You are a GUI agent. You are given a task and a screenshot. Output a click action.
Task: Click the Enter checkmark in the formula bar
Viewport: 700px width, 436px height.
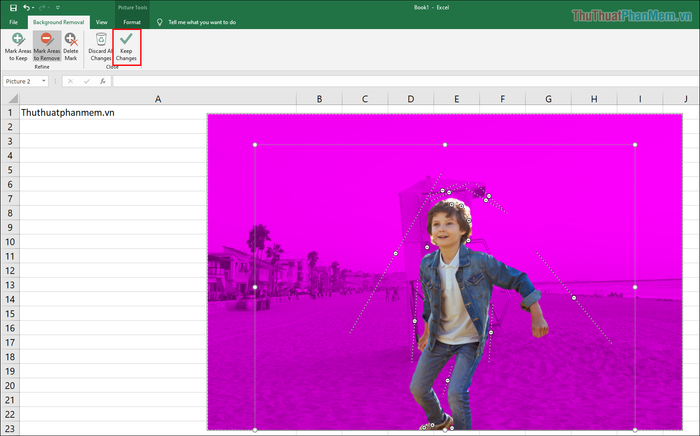[87, 81]
